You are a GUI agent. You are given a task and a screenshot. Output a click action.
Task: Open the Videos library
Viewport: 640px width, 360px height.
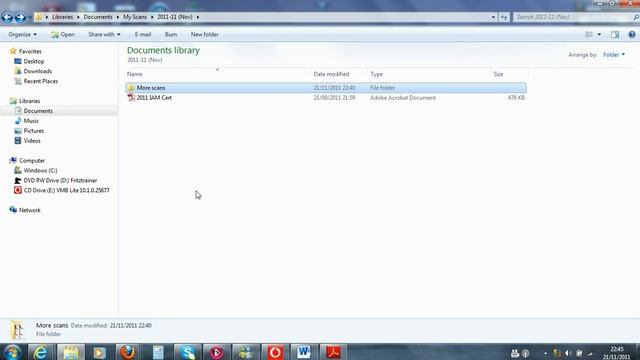pos(32,141)
